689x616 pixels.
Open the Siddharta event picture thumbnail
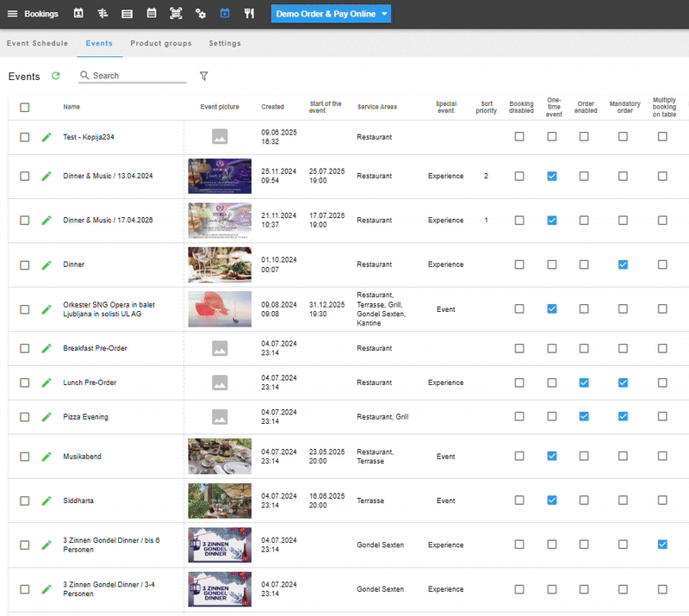[x=220, y=501]
